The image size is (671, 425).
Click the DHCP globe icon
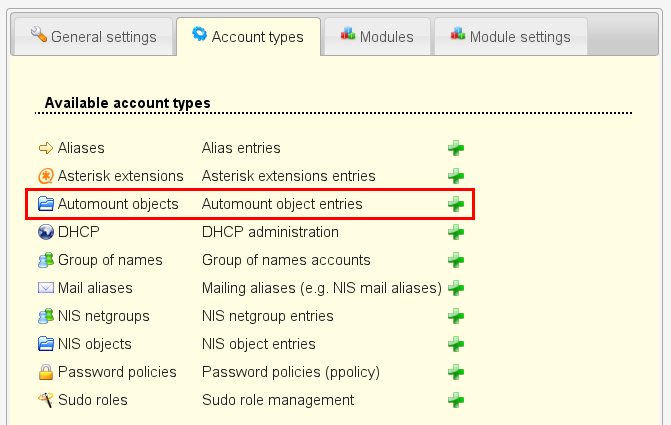[45, 232]
